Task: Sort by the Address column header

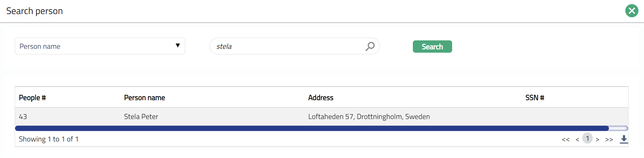Action: point(321,98)
